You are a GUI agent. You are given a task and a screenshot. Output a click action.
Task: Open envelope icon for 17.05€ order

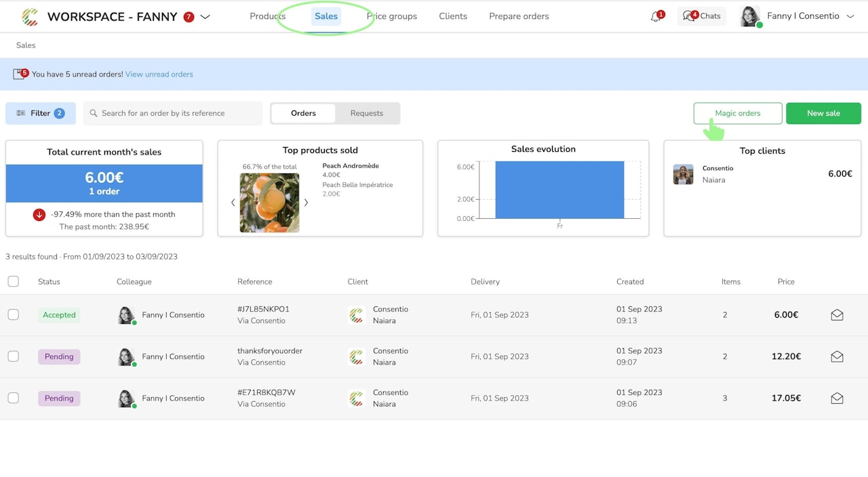(x=837, y=398)
